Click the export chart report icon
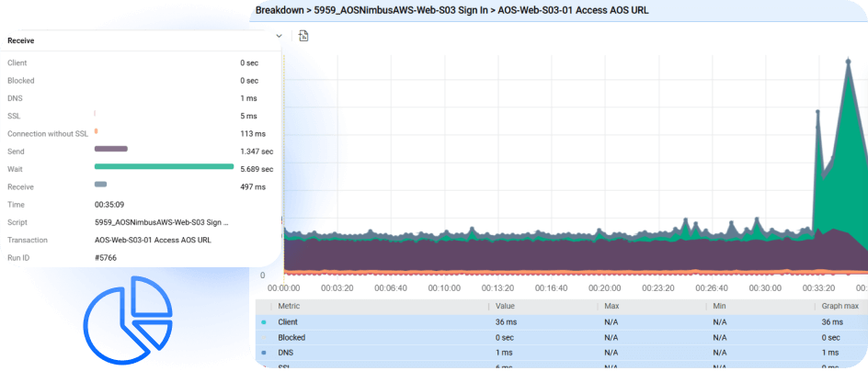 point(303,36)
